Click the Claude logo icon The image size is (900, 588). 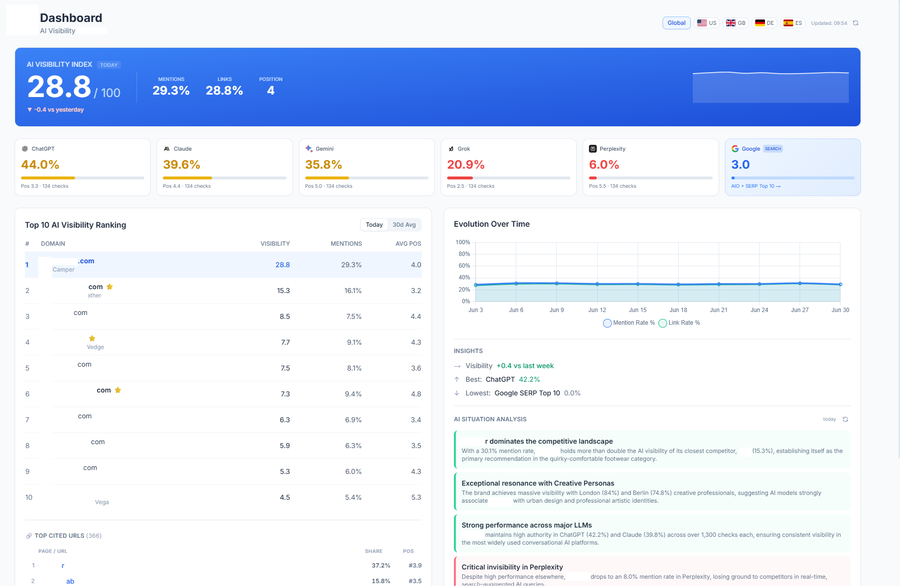pos(167,149)
